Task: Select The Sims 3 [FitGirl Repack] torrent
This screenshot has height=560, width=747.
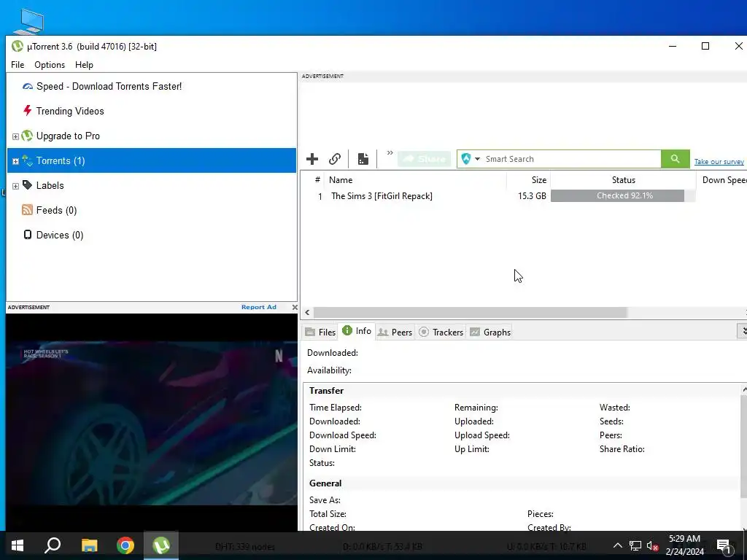Action: (382, 196)
